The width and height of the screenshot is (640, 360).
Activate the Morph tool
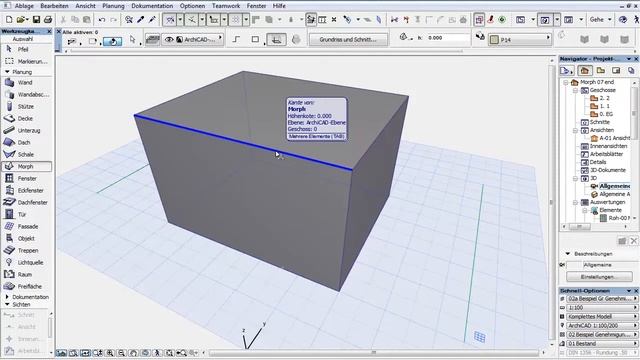[x=26, y=167]
